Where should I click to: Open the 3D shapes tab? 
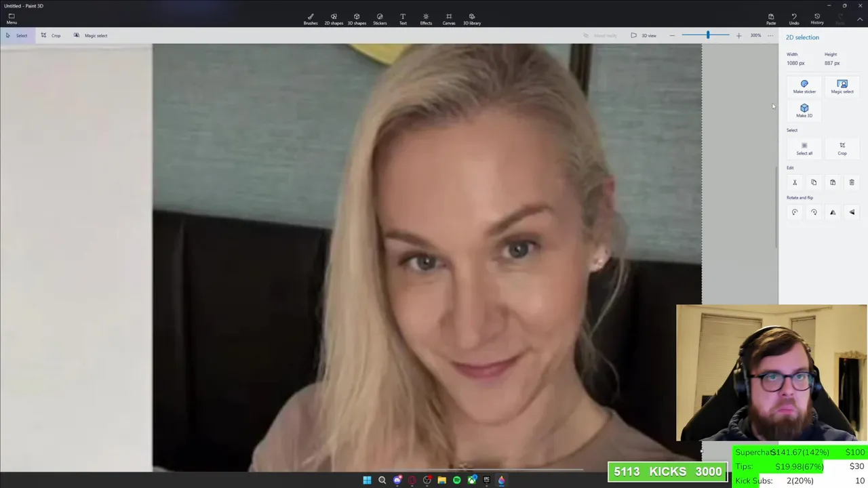(357, 19)
